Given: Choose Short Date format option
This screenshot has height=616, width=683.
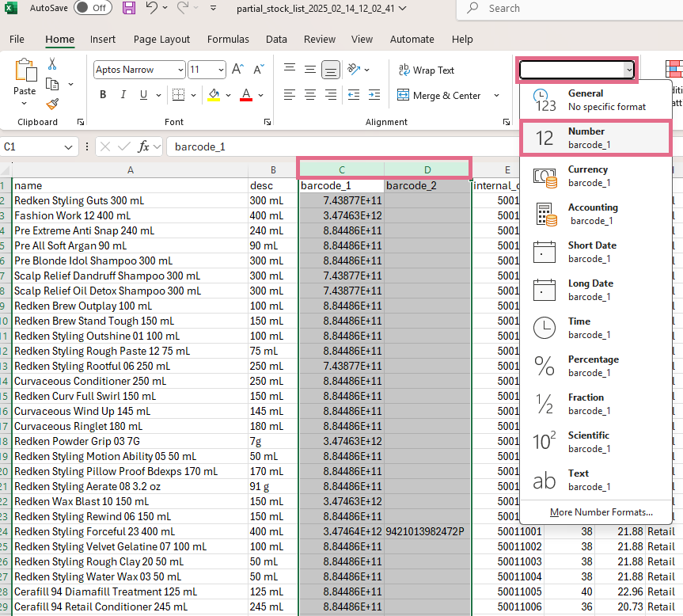Looking at the screenshot, I should pyautogui.click(x=595, y=252).
